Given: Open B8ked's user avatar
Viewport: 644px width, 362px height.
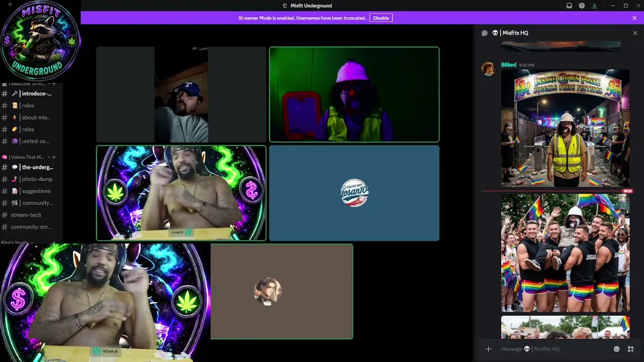Looking at the screenshot, I should (488, 68).
